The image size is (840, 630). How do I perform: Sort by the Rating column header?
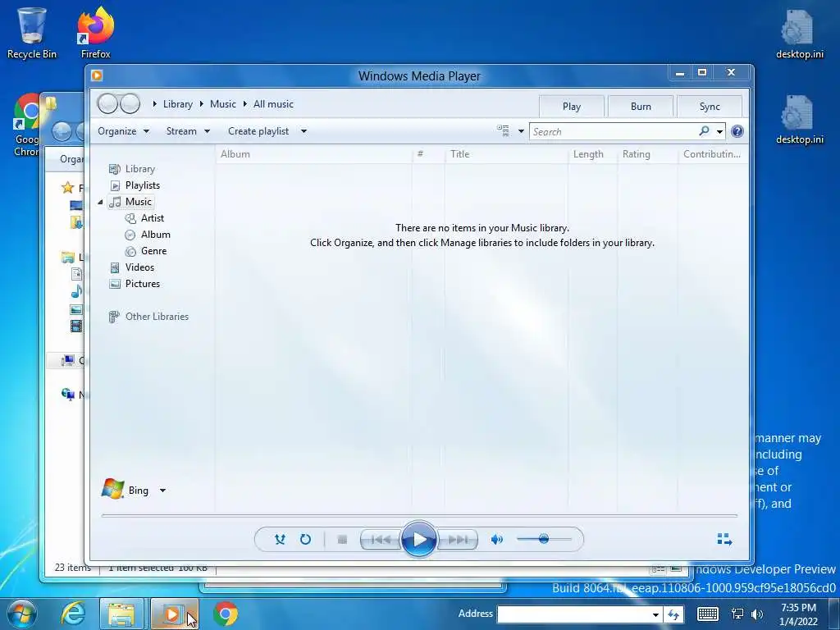pos(648,154)
